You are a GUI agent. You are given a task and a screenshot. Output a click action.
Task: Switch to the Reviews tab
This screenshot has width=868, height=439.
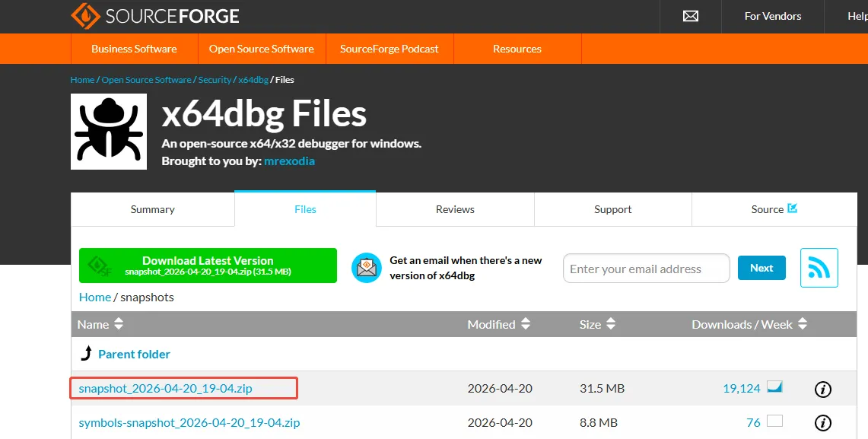tap(455, 209)
